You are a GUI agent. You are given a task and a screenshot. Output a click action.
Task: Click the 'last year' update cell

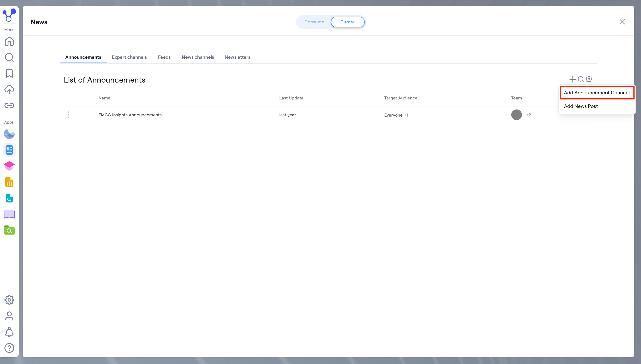(x=288, y=115)
